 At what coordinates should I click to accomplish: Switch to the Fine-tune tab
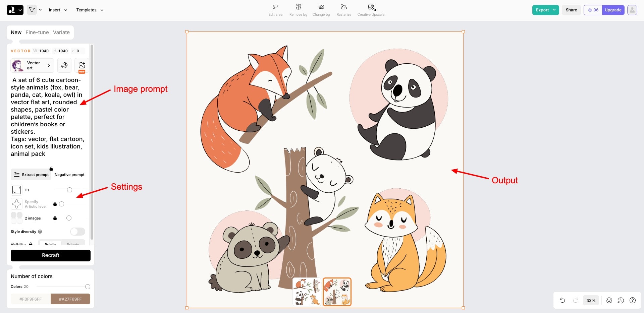tap(37, 33)
